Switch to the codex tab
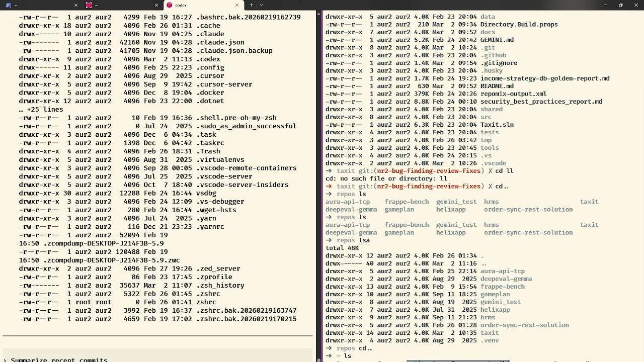Viewport: 644px width, 362px height. coord(204,5)
